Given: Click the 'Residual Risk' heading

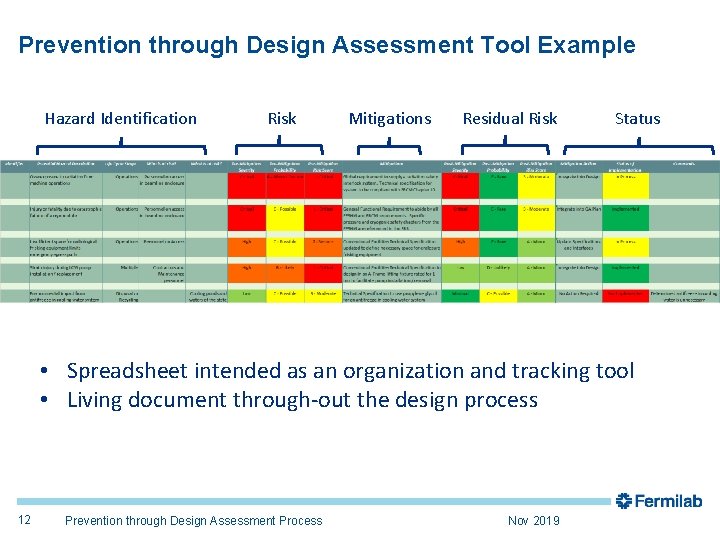Looking at the screenshot, I should pyautogui.click(x=510, y=118).
